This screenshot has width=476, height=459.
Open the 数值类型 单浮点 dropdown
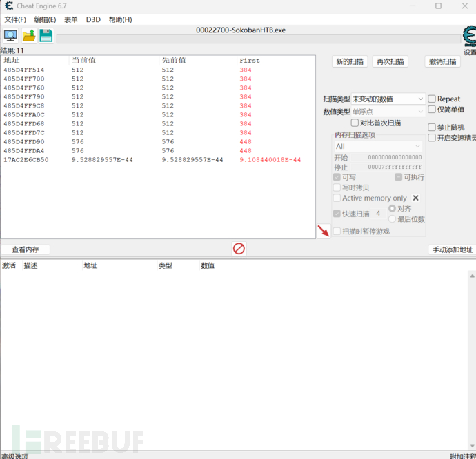coord(388,112)
